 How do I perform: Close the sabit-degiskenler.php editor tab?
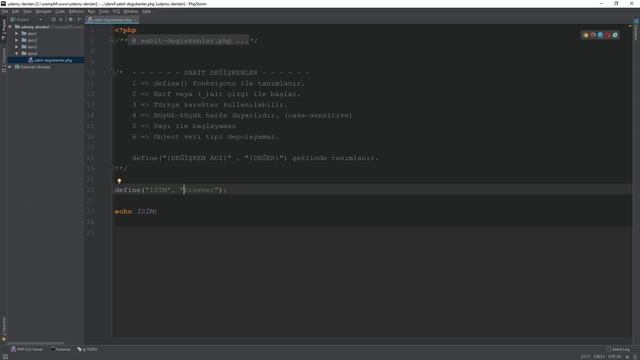pyautogui.click(x=136, y=20)
